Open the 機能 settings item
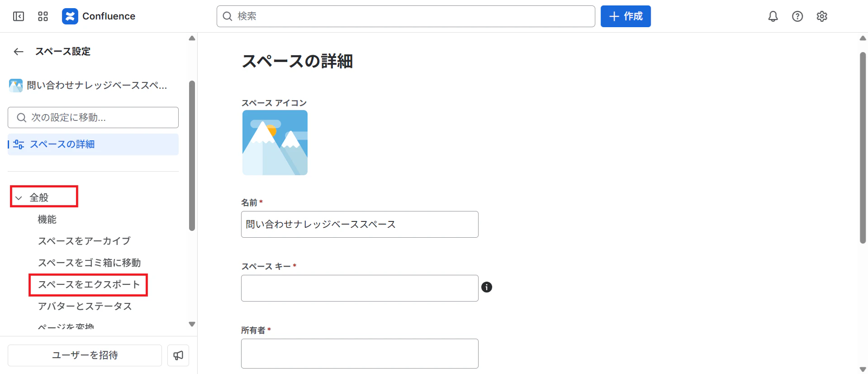 click(47, 220)
